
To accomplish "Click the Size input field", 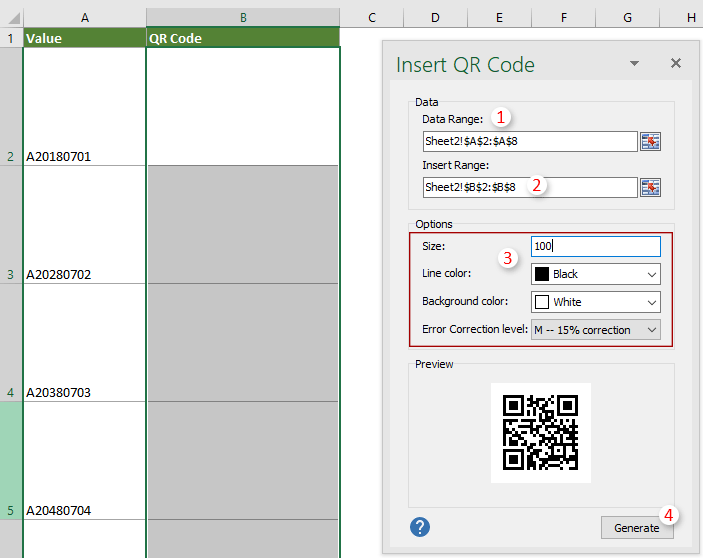I will click(x=595, y=247).
